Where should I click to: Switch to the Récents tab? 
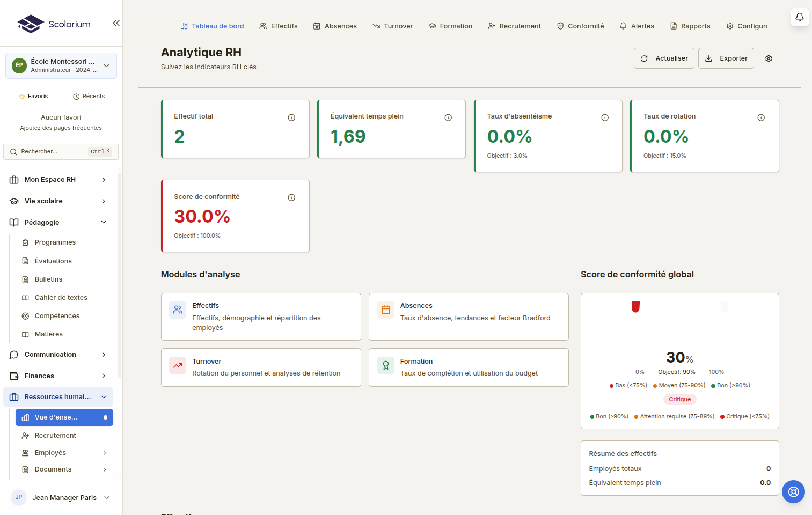point(89,97)
